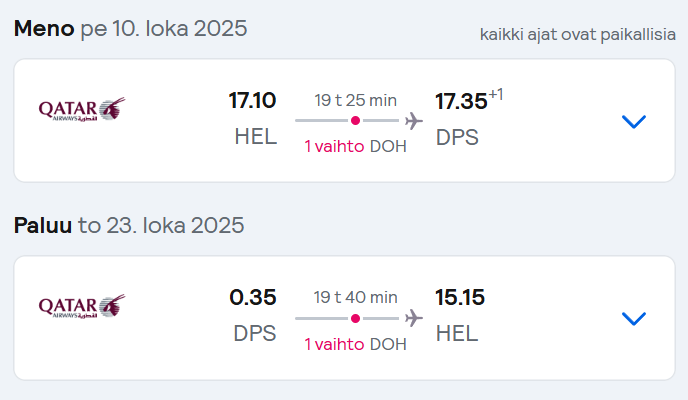Click return departure time 0.35

click(x=253, y=297)
